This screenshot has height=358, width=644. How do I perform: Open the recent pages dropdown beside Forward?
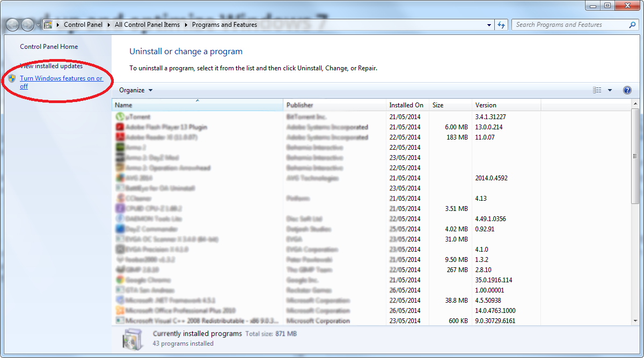click(x=38, y=25)
